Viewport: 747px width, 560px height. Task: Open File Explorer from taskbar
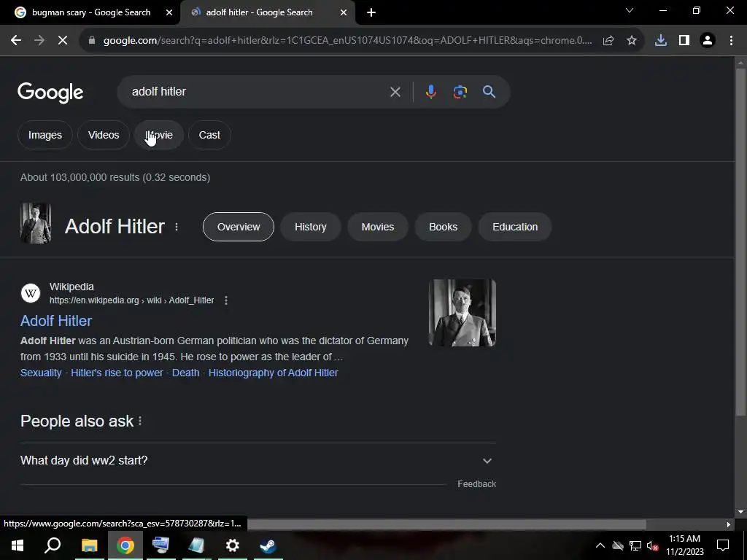(x=89, y=545)
